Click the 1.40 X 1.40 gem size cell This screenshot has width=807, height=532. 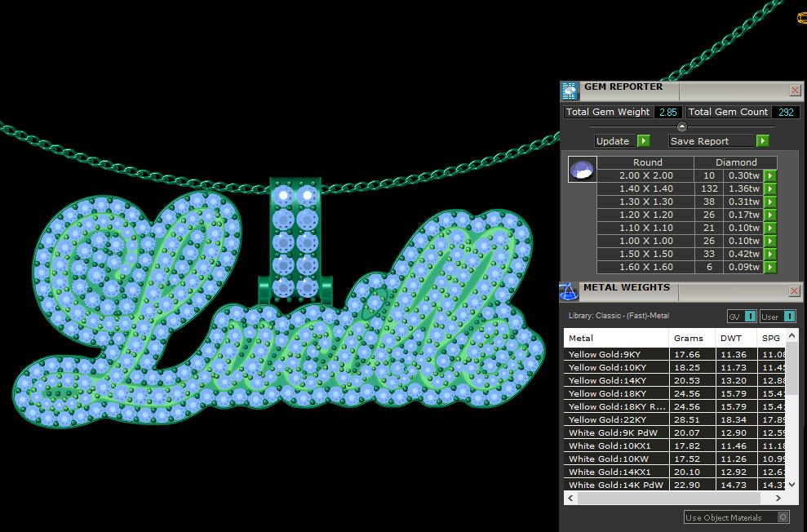(x=646, y=188)
